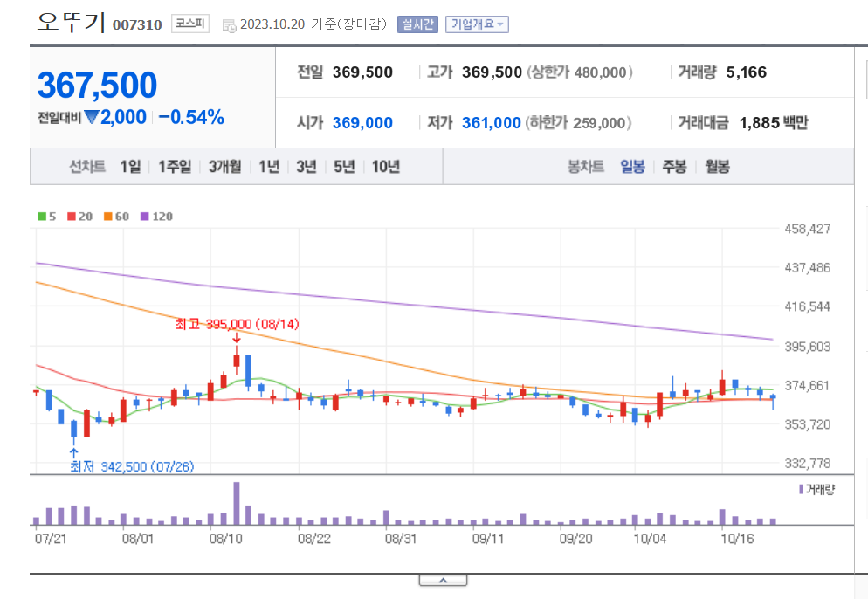Click the tallest volume bar near 08/10
The height and width of the screenshot is (599, 868).
[x=237, y=503]
